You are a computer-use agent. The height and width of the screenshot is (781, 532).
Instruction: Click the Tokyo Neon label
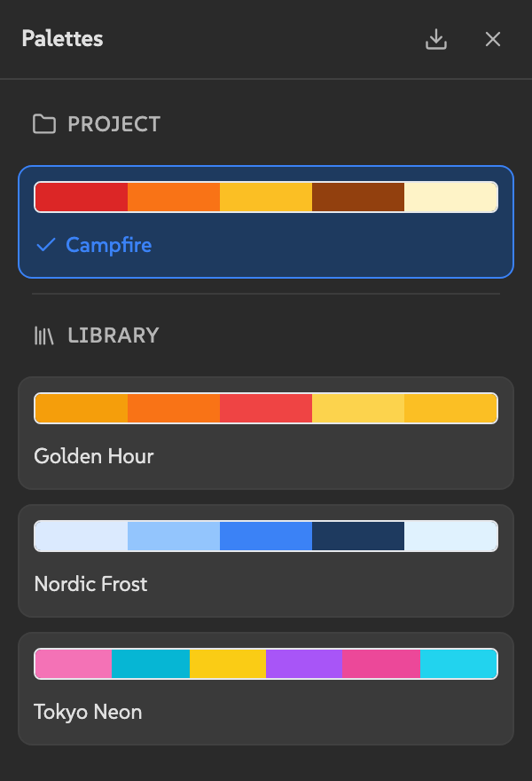(88, 711)
